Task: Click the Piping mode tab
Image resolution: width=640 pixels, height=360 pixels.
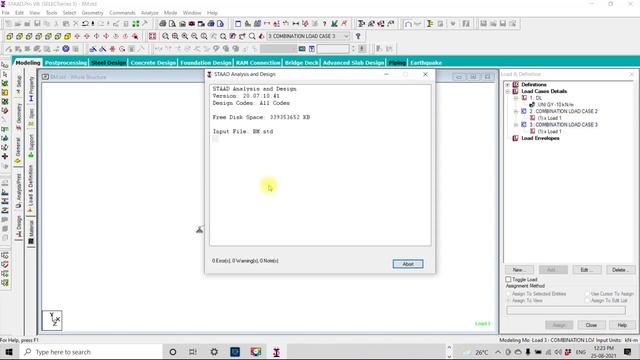Action: click(x=397, y=63)
